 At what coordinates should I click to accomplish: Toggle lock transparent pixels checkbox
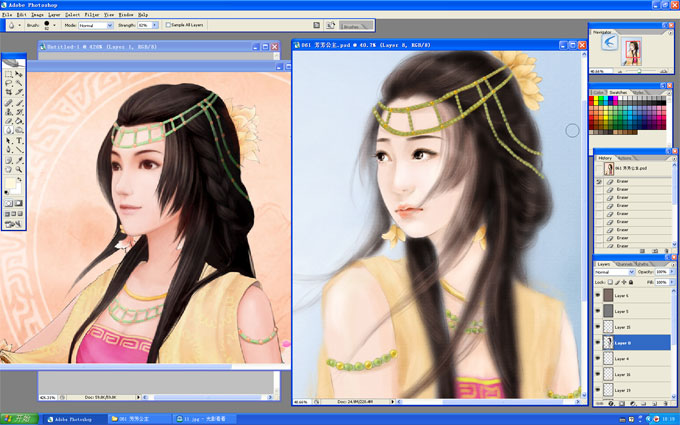click(610, 282)
